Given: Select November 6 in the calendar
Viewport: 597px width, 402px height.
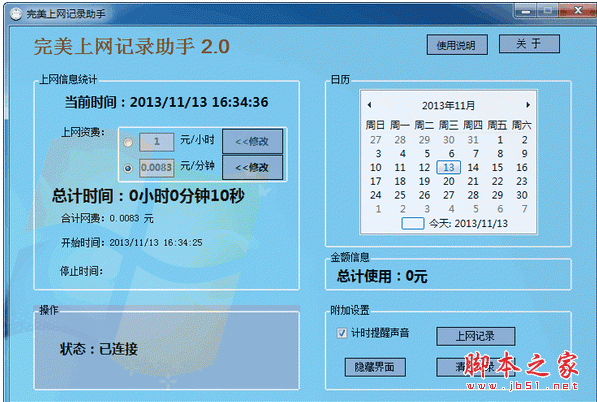Looking at the screenshot, I should (451, 154).
